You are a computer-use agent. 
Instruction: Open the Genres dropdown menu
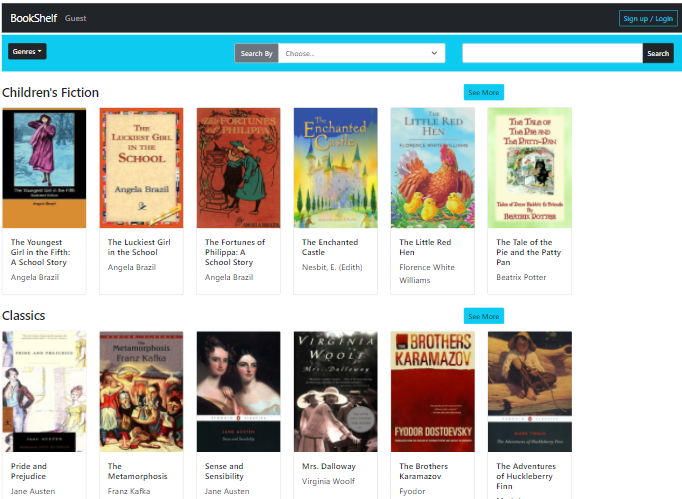27,51
